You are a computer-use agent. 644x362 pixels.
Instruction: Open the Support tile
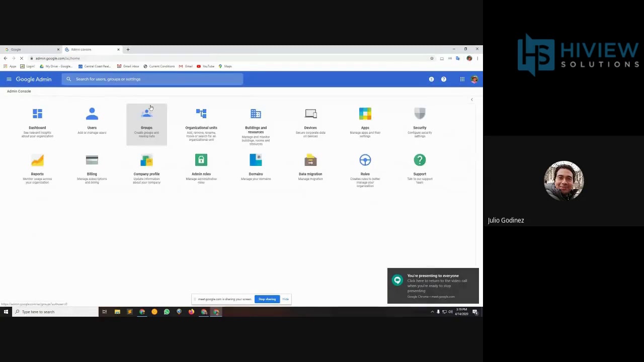(x=420, y=170)
